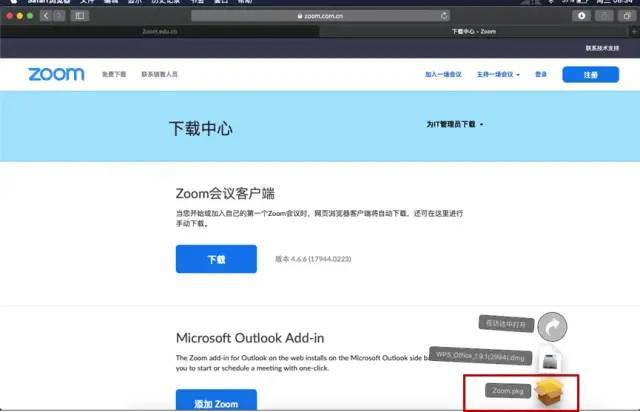Click the Safari forward navigation arrow
Viewport: 640px width, 412px height.
click(x=59, y=17)
